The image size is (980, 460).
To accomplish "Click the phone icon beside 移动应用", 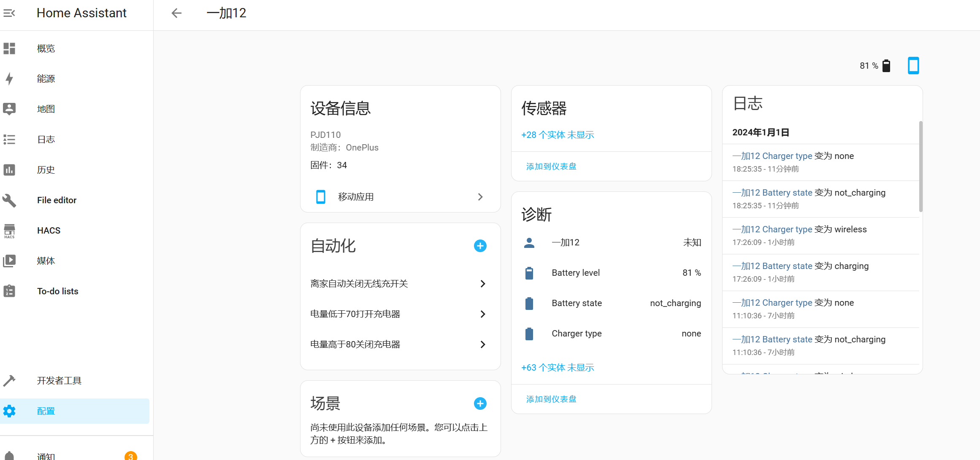I will point(321,197).
